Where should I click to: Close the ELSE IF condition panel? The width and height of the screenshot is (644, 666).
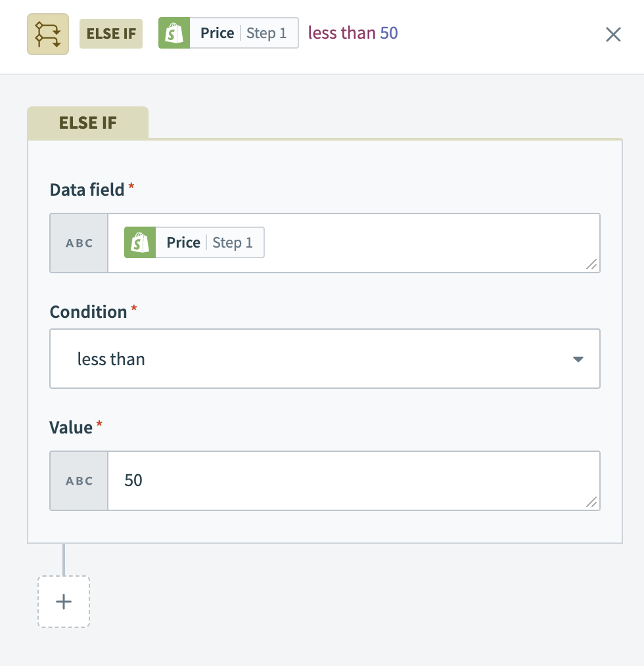(613, 34)
